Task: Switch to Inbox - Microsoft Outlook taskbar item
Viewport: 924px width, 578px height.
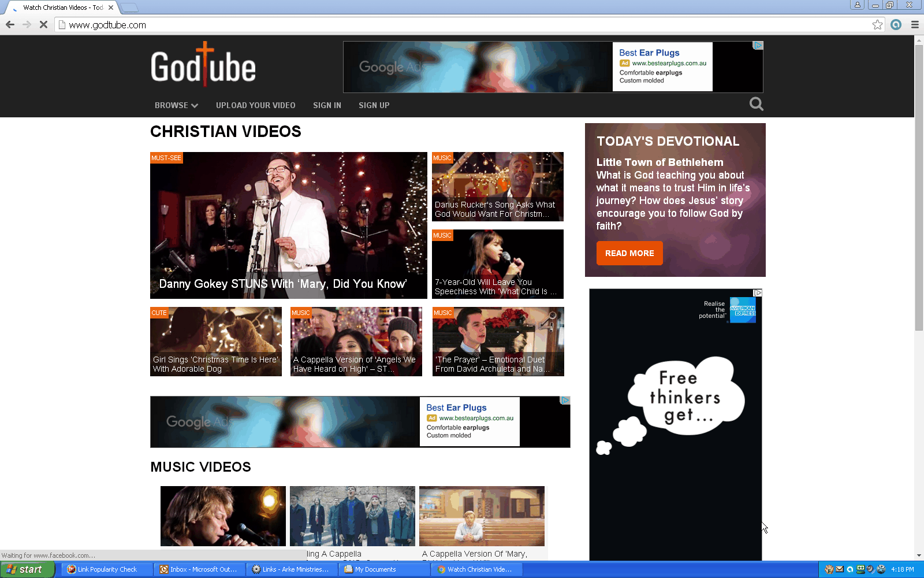Action: [x=200, y=569]
